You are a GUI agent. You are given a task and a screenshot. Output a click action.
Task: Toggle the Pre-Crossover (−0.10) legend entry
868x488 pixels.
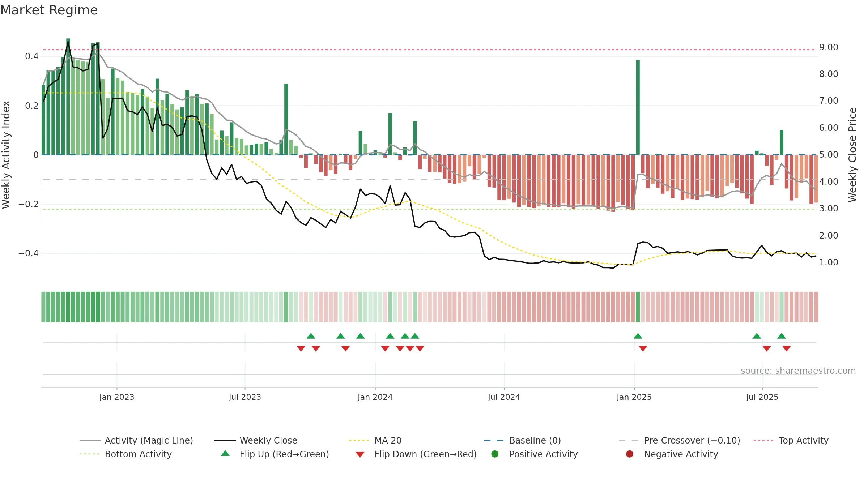[680, 440]
